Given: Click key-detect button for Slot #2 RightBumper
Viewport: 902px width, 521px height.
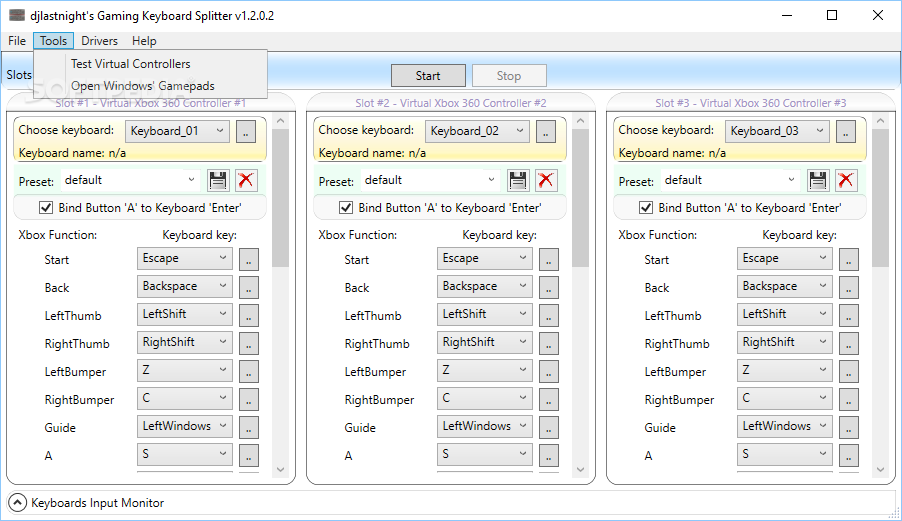Looking at the screenshot, I should [x=549, y=399].
